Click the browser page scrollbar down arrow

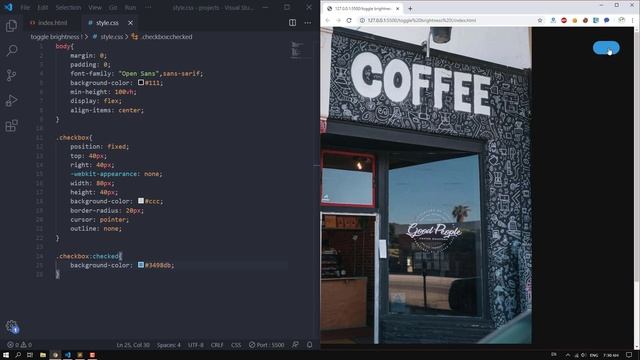(x=636, y=346)
